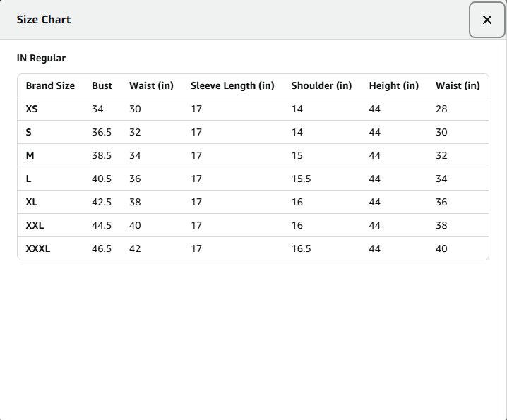Screen dimensions: 507x420
Task: Close the Size Chart dialog
Action: tap(487, 20)
